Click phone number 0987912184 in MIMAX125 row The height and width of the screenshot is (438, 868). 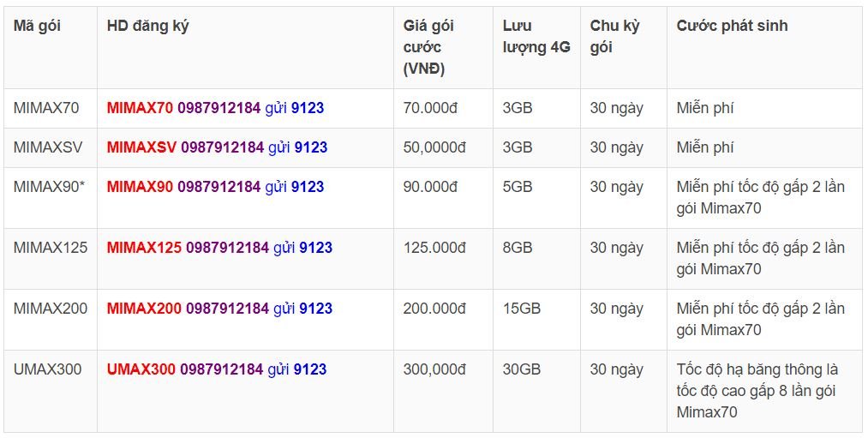coord(228,248)
